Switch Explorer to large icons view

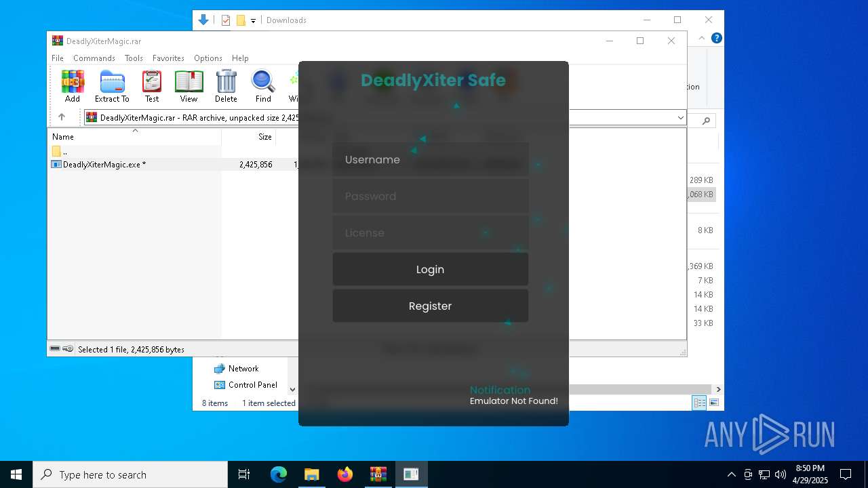[714, 403]
